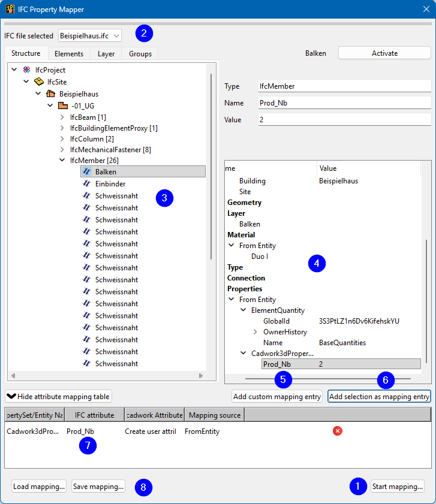Expand the IfcBeam [1] node
Viewport: 436px width, 504px height.
click(62, 117)
